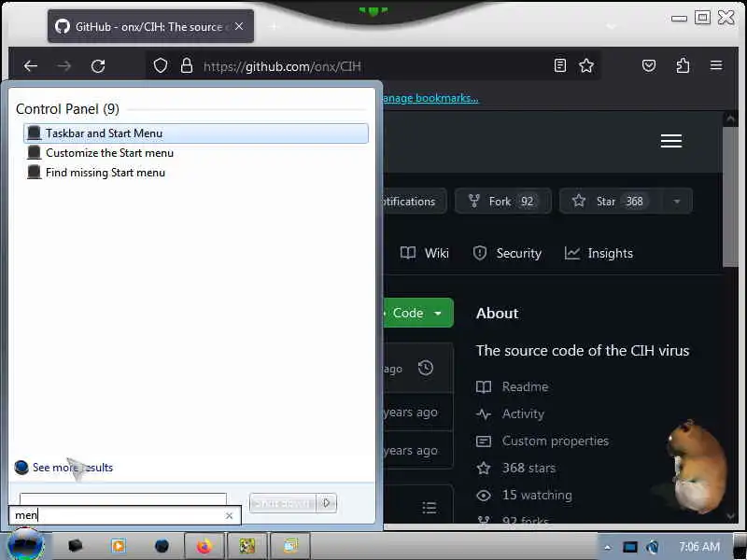Click the Notifications button
The height and width of the screenshot is (560, 747).
tap(415, 202)
